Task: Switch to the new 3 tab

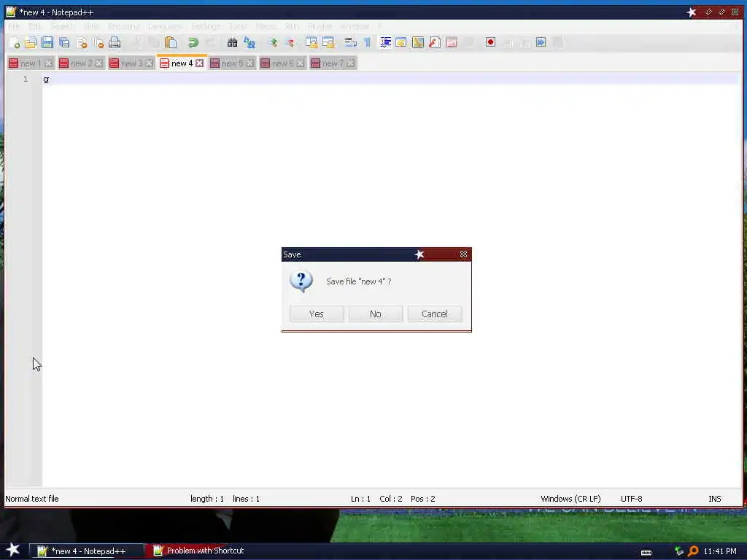Action: [x=131, y=63]
